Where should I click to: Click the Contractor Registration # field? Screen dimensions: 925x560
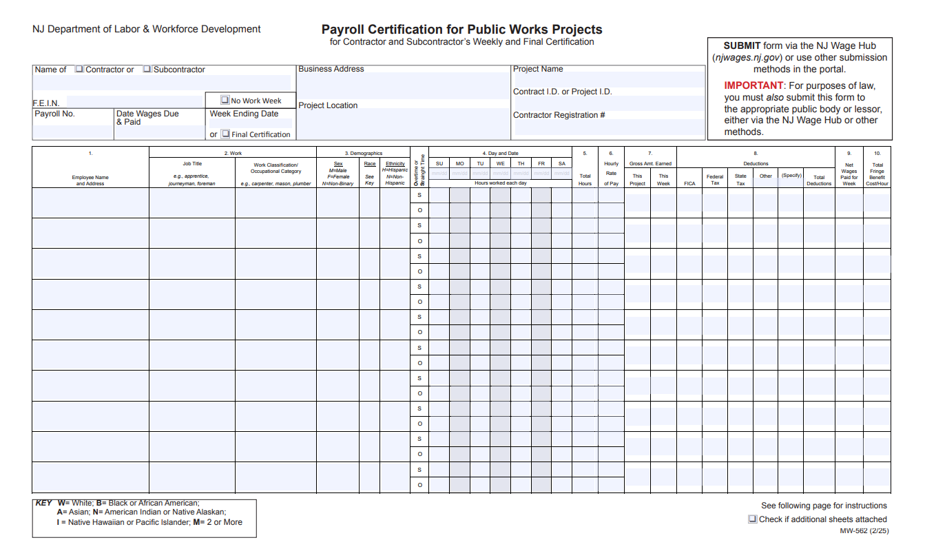(x=609, y=127)
